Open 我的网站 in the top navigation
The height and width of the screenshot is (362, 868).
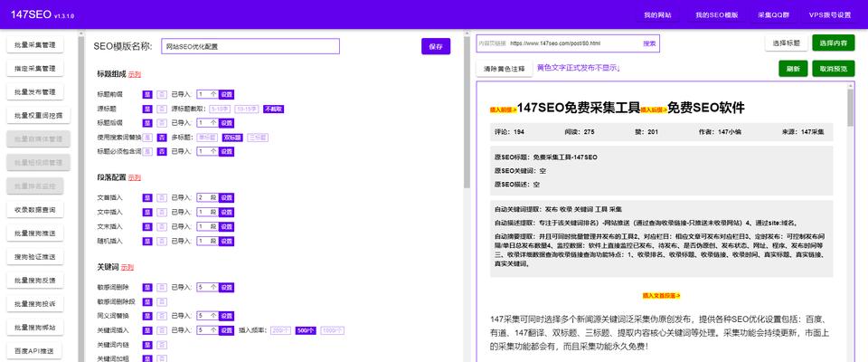click(x=657, y=15)
